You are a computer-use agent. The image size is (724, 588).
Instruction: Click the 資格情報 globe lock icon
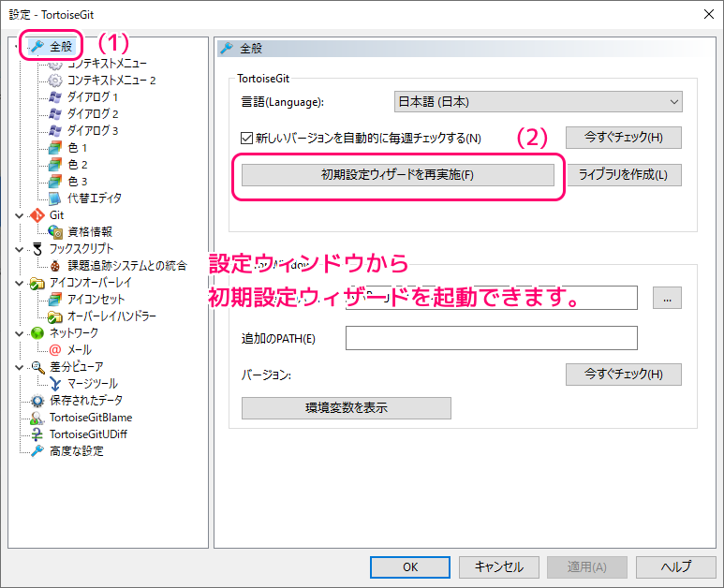[55, 232]
